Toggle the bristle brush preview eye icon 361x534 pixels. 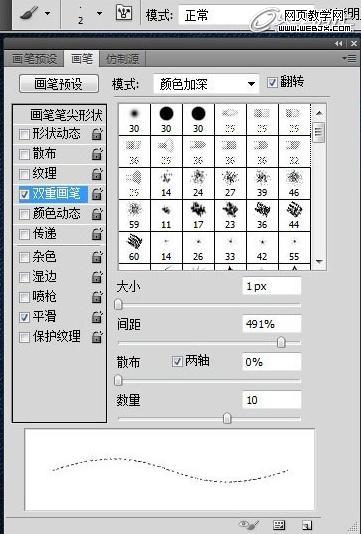click(x=249, y=525)
